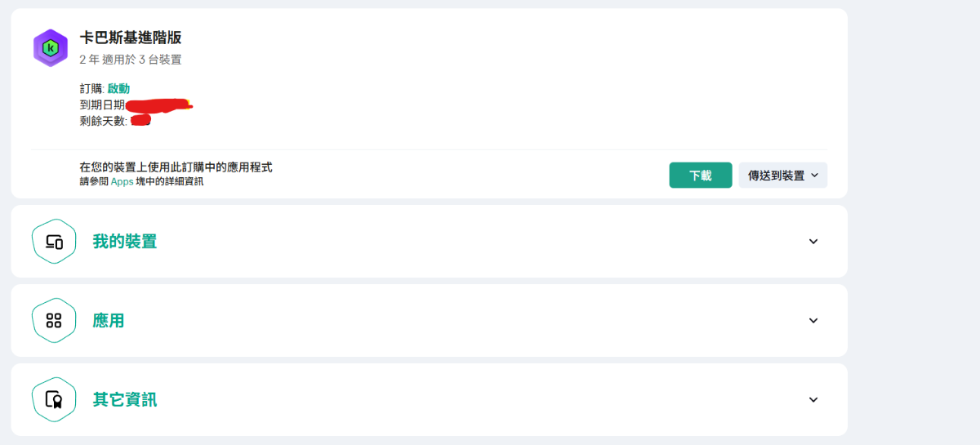Open the Apps link in description text

click(122, 181)
